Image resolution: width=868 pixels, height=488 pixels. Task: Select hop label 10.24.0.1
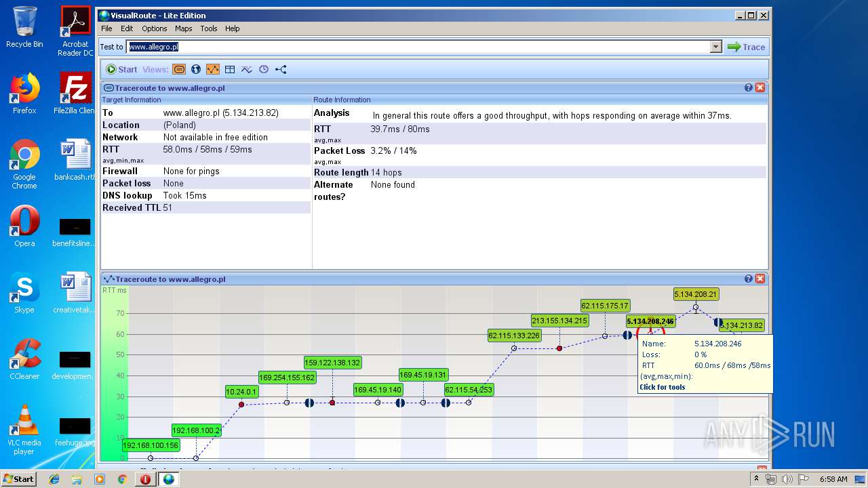coord(241,391)
